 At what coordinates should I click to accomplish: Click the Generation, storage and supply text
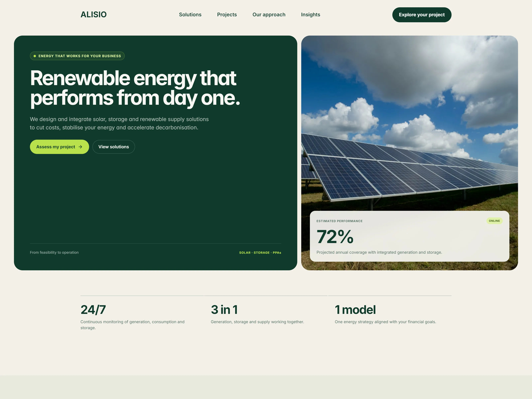point(257,322)
